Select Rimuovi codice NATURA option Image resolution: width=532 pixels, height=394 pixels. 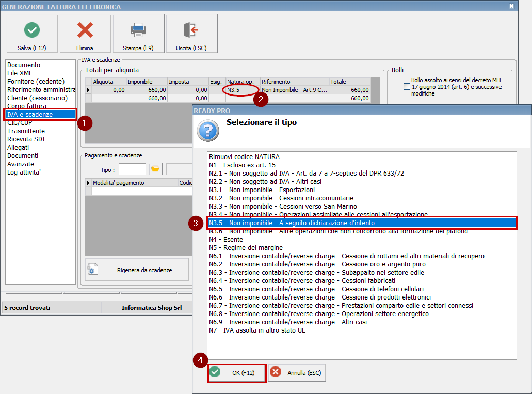tap(245, 157)
